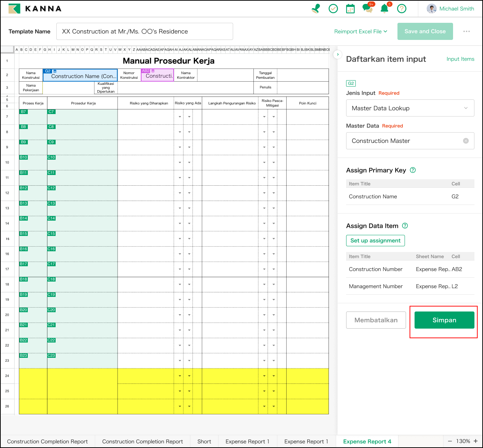
Task: Open the three-dot more options menu
Action: 466,31
